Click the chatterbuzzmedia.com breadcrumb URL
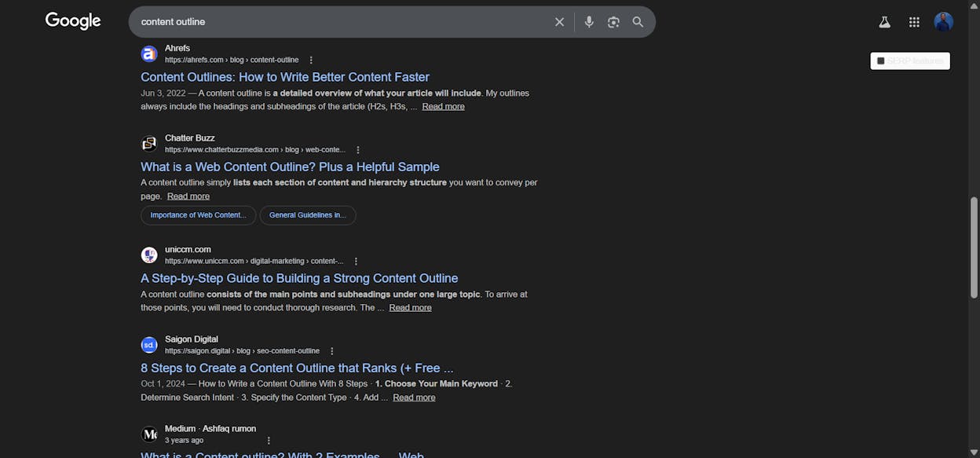This screenshot has width=980, height=458. pos(255,149)
